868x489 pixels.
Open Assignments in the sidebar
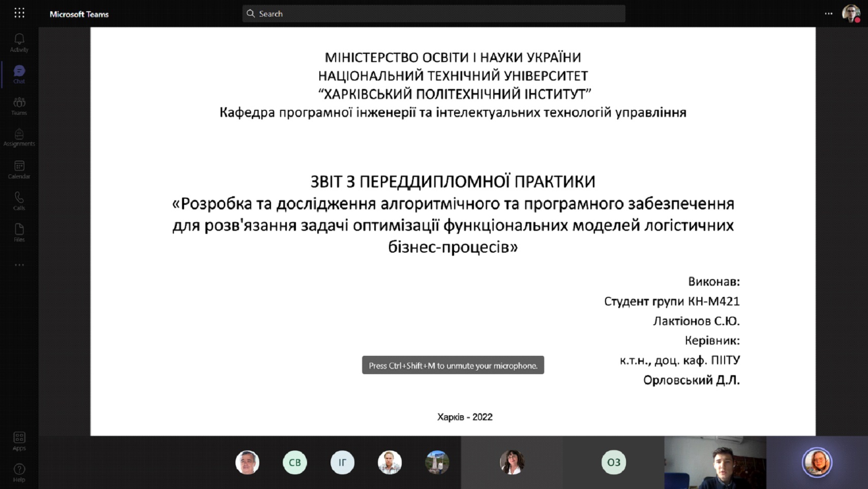point(19,137)
